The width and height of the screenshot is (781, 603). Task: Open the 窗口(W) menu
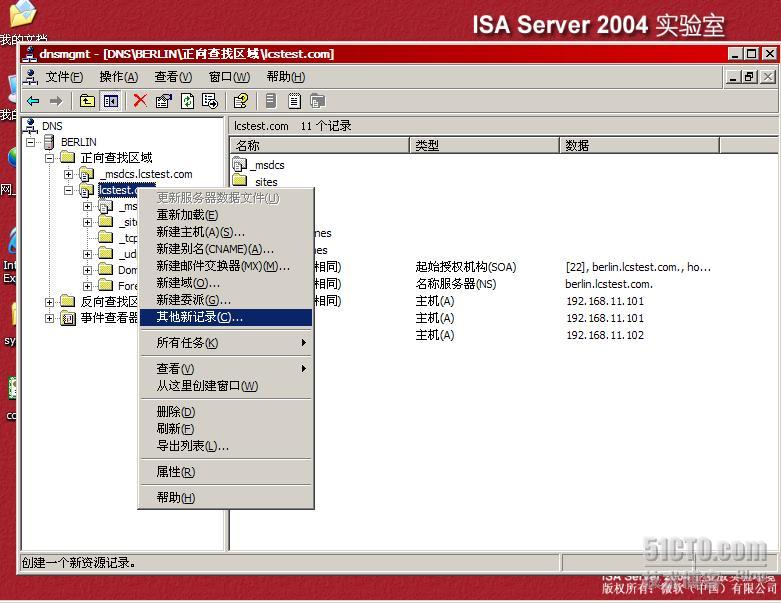tap(229, 77)
